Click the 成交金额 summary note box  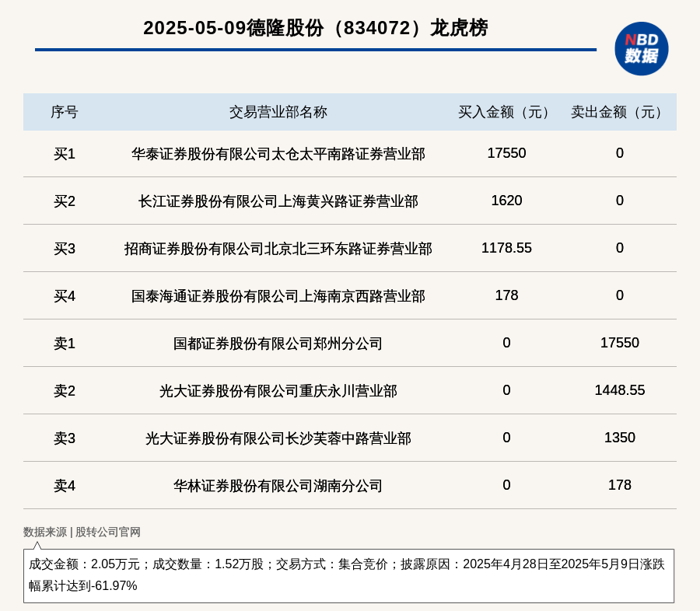[348, 576]
